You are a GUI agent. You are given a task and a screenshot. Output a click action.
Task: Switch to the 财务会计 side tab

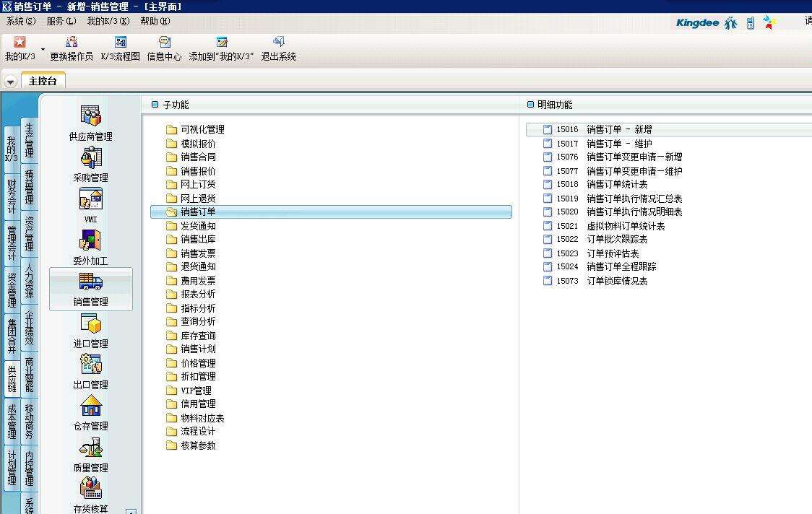[x=12, y=196]
